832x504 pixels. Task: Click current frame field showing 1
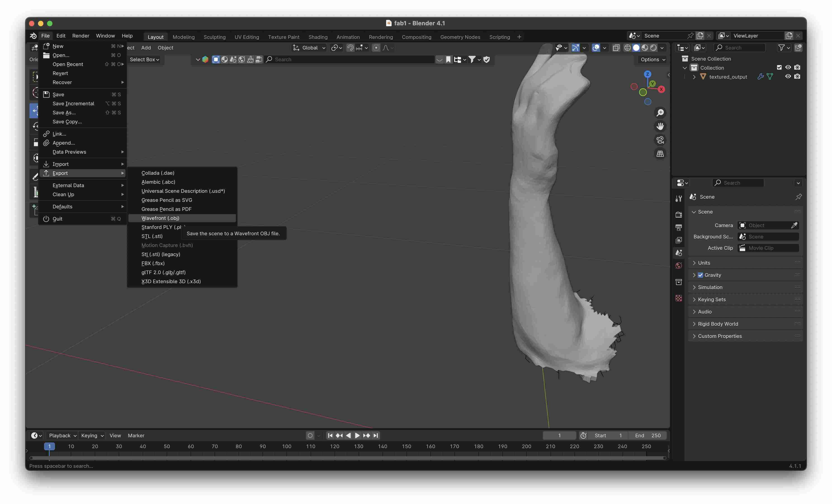[x=559, y=436]
